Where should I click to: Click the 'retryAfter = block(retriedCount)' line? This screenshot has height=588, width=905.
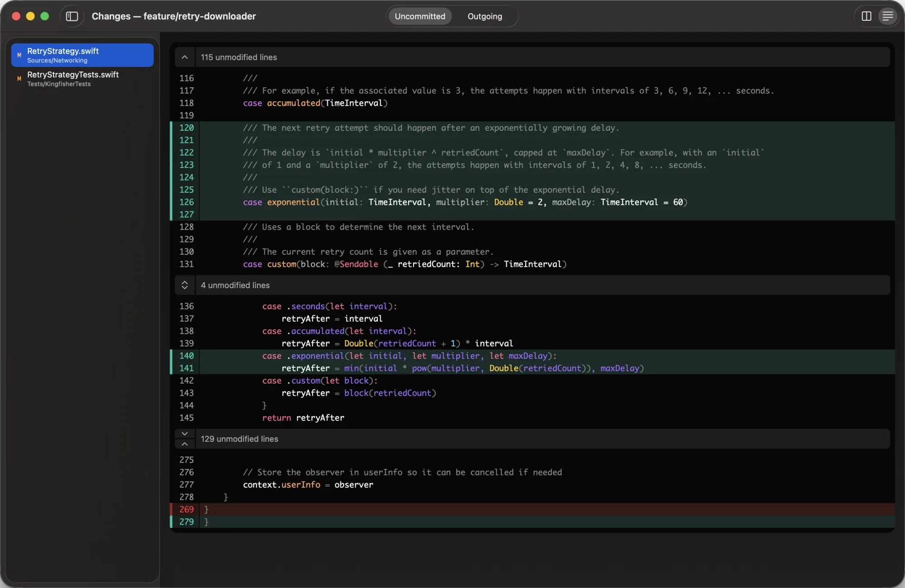pyautogui.click(x=359, y=393)
